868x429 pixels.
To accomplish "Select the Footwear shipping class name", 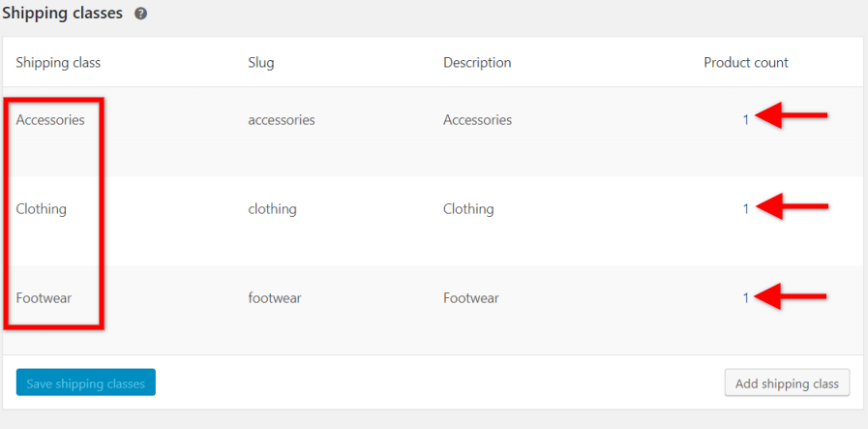I will click(44, 298).
